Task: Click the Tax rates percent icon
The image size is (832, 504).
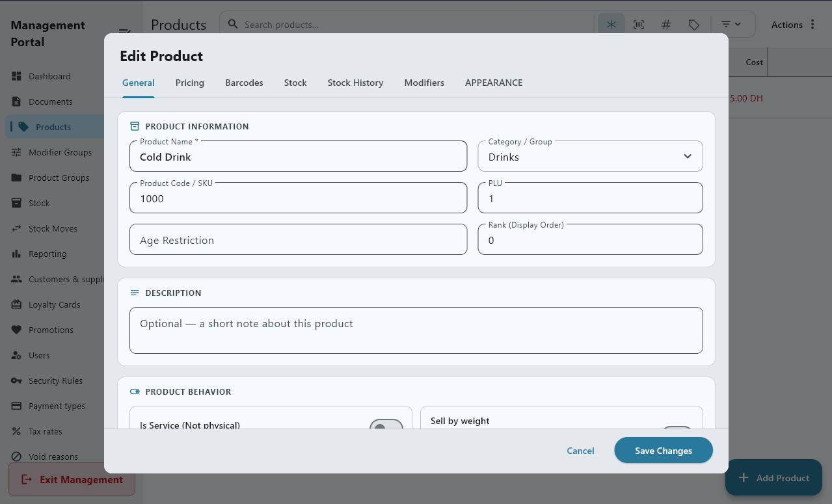Action: pos(16,431)
